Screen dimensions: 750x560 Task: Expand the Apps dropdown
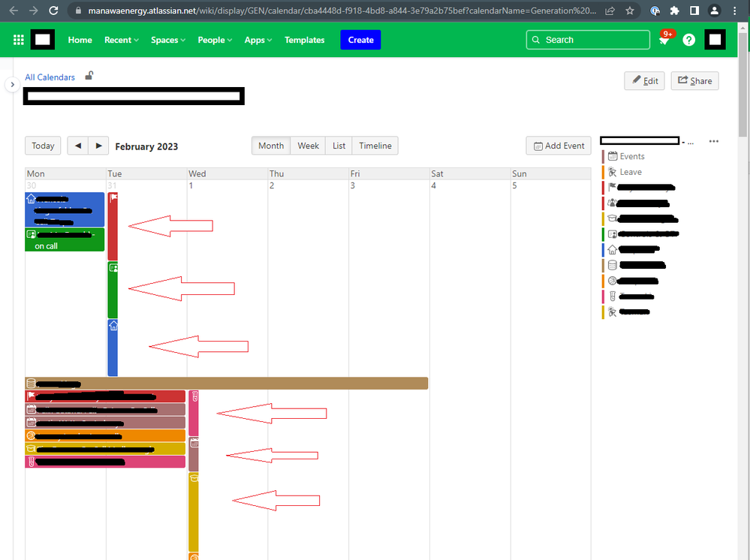point(258,40)
